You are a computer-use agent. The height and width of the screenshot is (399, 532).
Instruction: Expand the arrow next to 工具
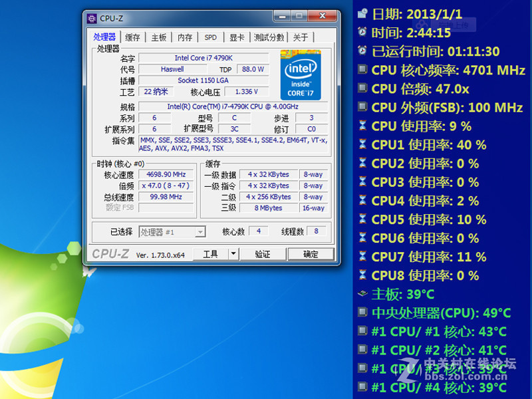point(233,254)
